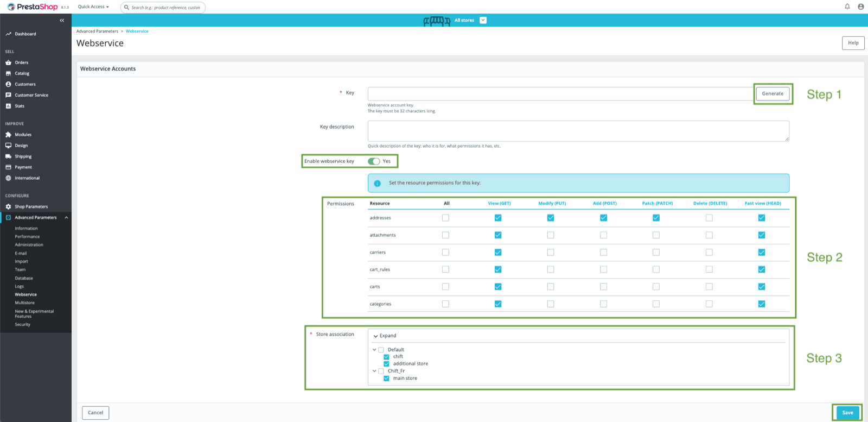Uncheck the main store checkbox

(x=386, y=379)
